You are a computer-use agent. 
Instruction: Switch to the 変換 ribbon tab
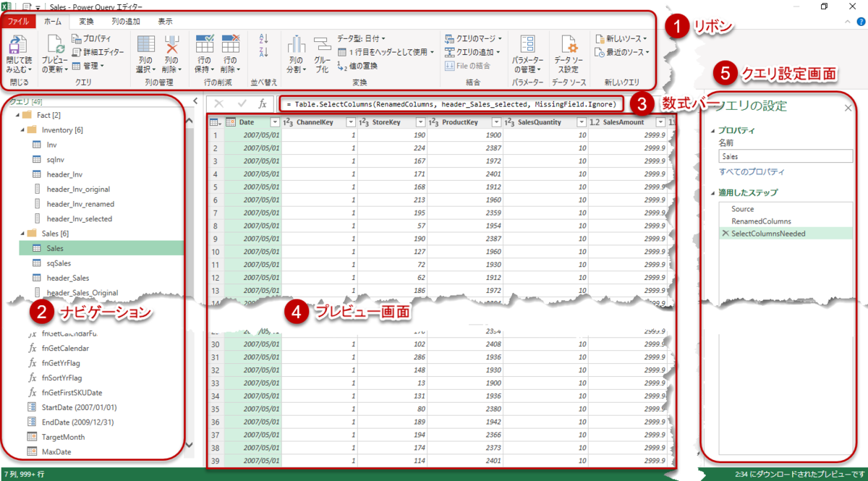(x=85, y=21)
